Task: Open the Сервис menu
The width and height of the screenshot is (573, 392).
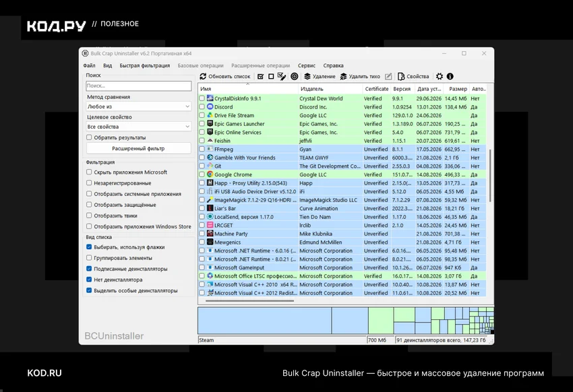Action: tap(307, 66)
